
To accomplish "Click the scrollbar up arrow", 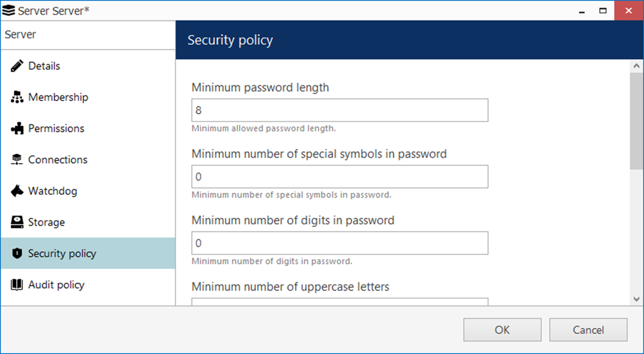I will tap(636, 66).
